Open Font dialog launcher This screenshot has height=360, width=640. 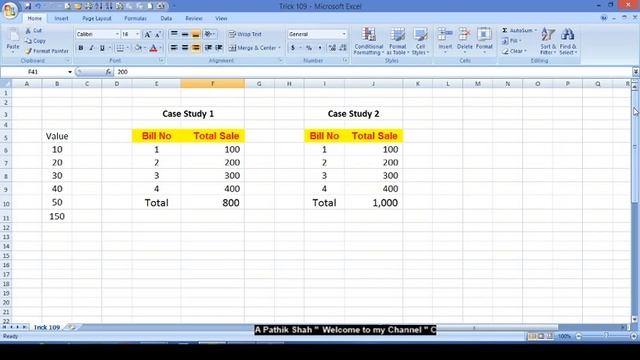pos(162,60)
